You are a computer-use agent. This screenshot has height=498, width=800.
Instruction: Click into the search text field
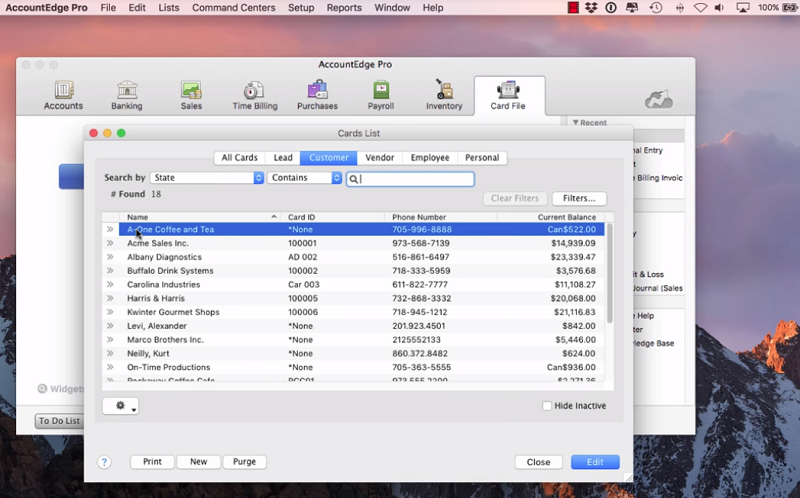(x=411, y=179)
